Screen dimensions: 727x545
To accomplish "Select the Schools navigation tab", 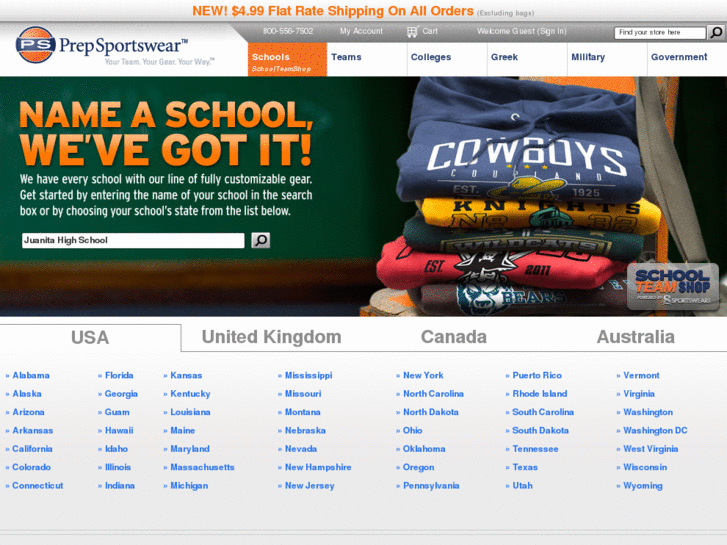I will (x=287, y=59).
